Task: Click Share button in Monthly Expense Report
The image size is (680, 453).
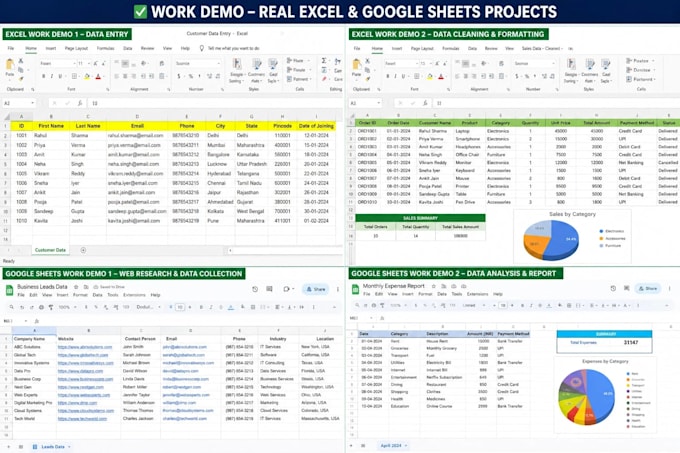Action: tap(648, 288)
